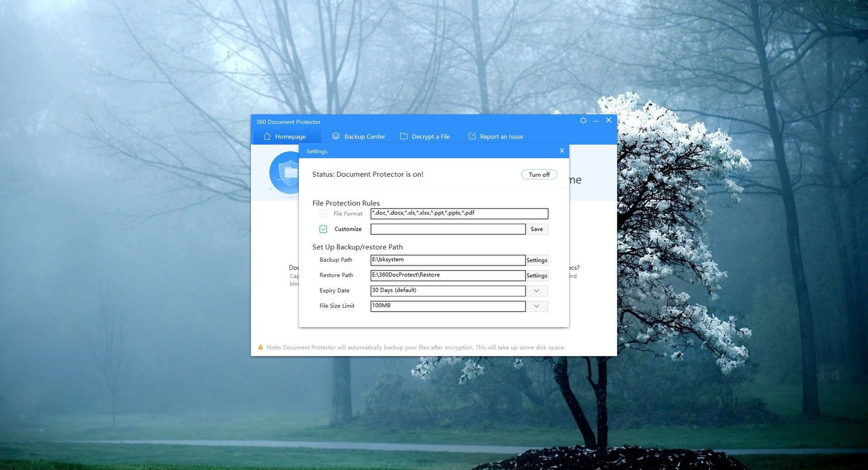868x470 pixels.
Task: Click the File Format extensions field
Action: tap(459, 214)
